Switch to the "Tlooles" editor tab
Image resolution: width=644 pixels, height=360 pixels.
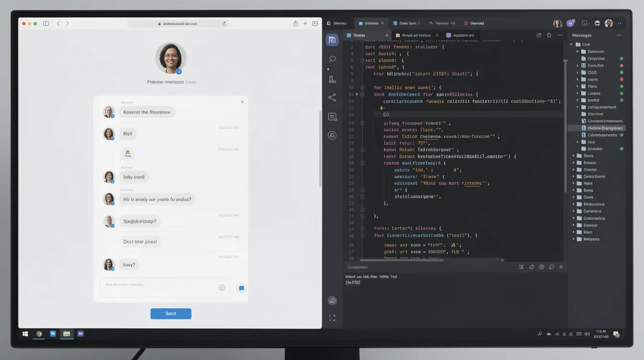click(x=367, y=35)
